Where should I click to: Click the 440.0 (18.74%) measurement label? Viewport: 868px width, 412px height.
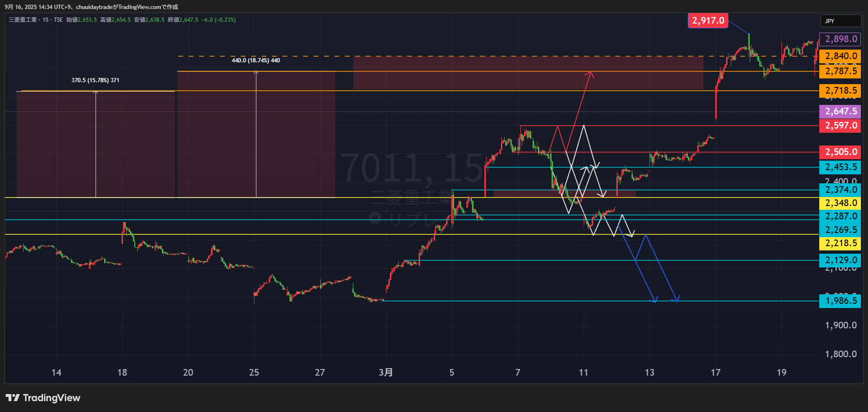pos(255,60)
